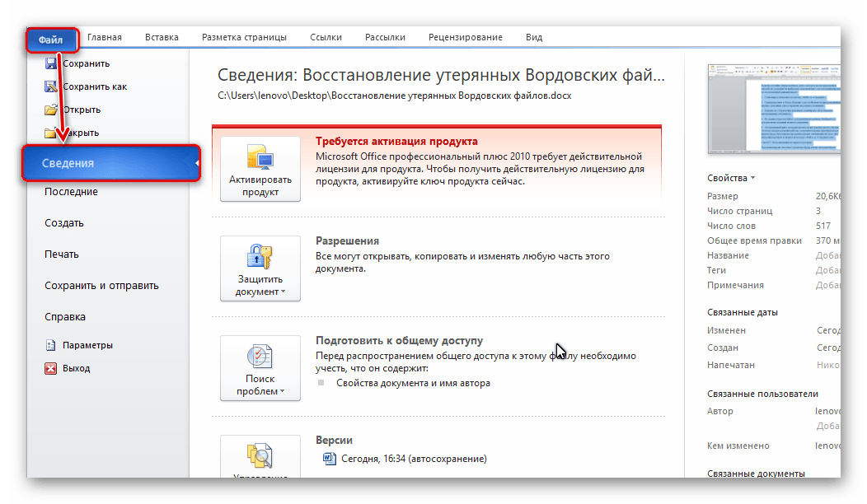Click the version management icon button
The image size is (867, 504).
[260, 456]
